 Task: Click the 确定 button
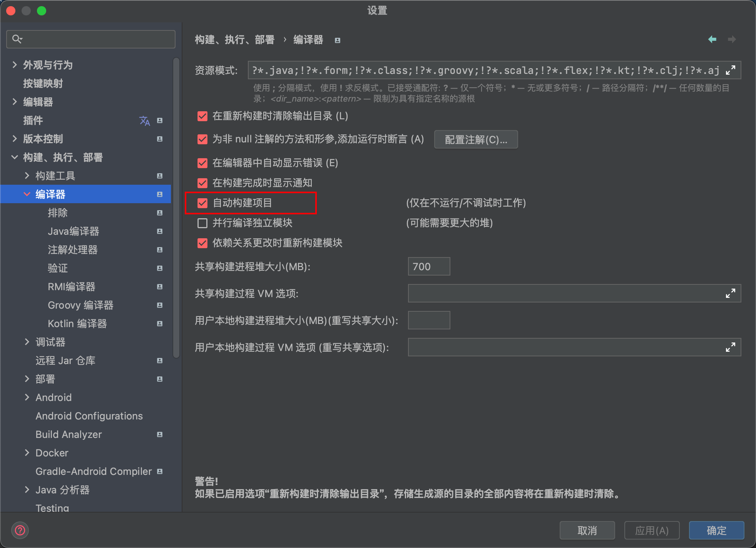tap(716, 530)
